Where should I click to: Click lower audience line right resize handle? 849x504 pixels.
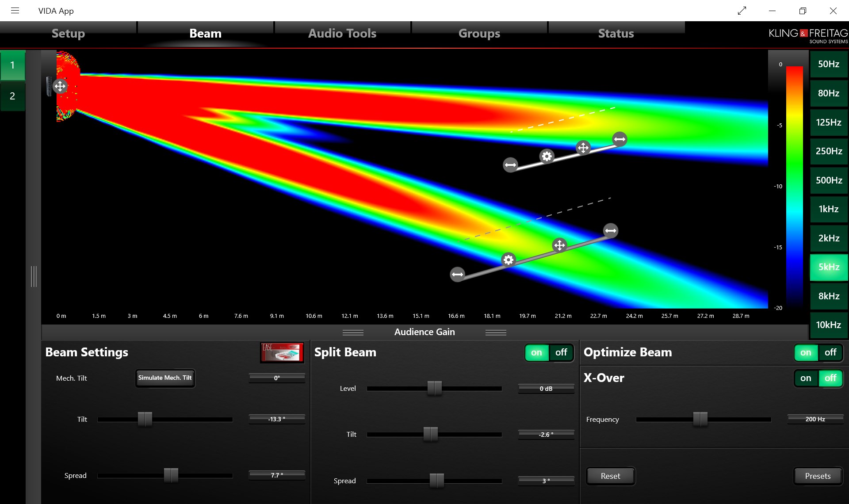click(x=611, y=230)
